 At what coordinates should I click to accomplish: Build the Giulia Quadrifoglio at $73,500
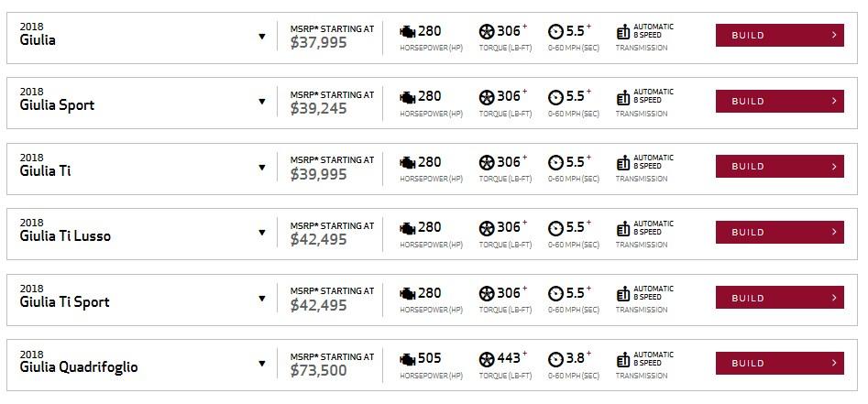pos(779,363)
